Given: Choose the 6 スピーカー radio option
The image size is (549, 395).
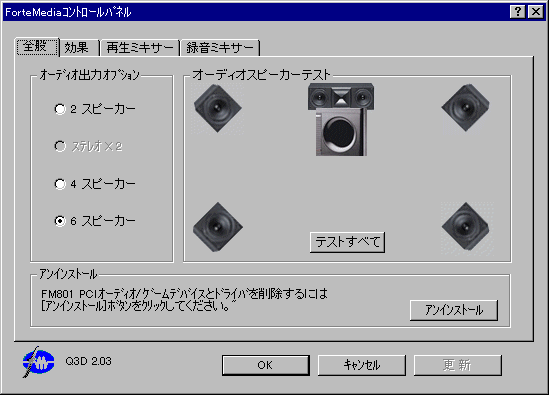Looking at the screenshot, I should [95, 221].
